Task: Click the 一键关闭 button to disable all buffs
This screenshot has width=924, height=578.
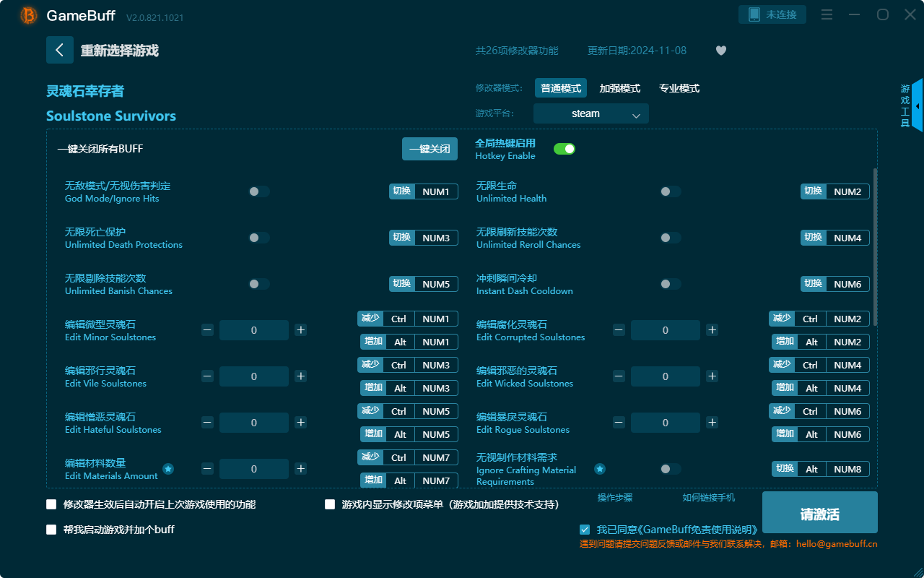Action: coord(430,148)
